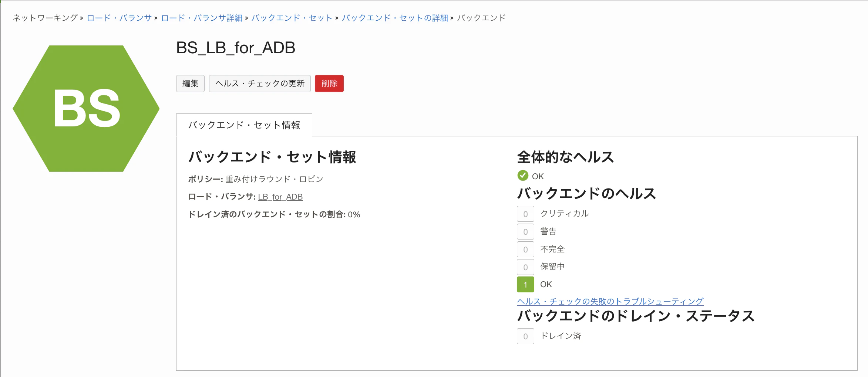Click the 編集 button
Screen dimensions: 868x377
(190, 84)
